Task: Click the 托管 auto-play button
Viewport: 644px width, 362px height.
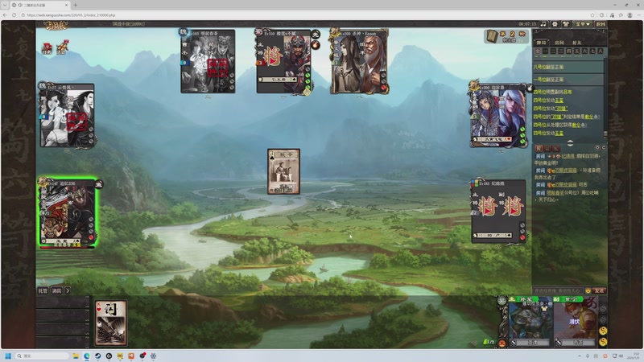Action: (x=43, y=290)
